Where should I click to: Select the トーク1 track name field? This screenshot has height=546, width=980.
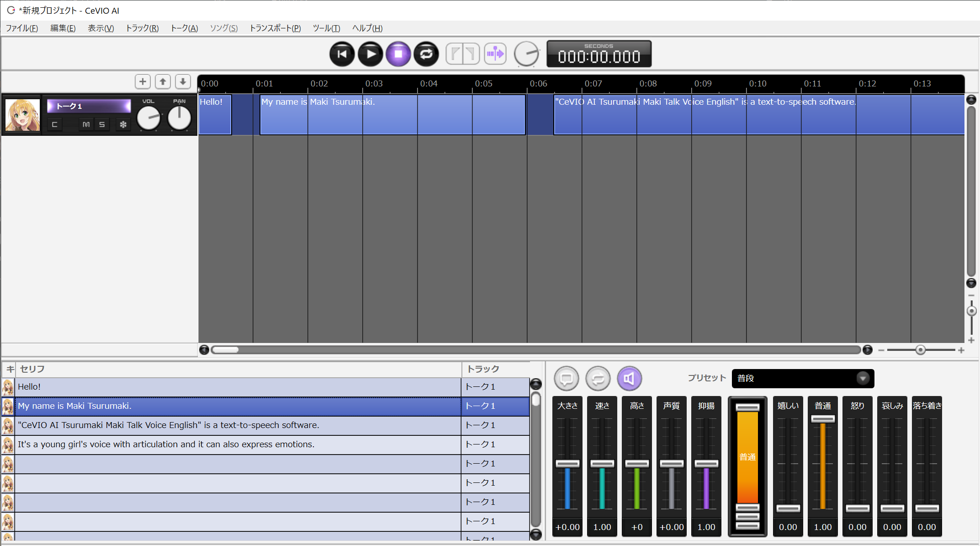click(x=89, y=106)
